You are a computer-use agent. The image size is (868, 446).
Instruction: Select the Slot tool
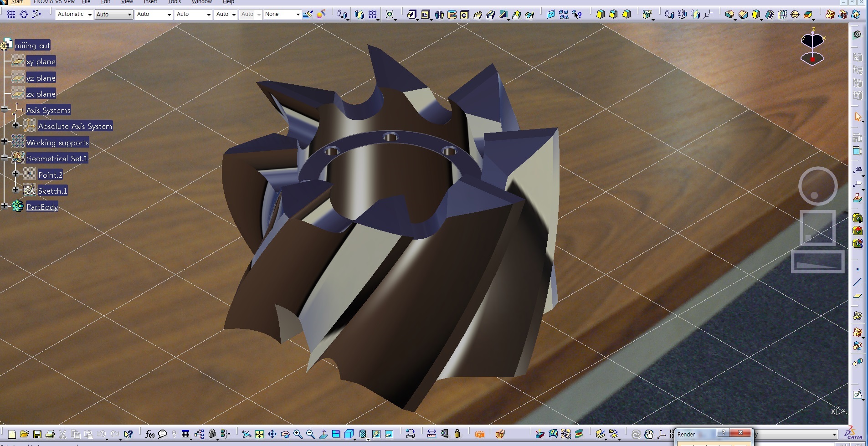pyautogui.click(x=490, y=15)
